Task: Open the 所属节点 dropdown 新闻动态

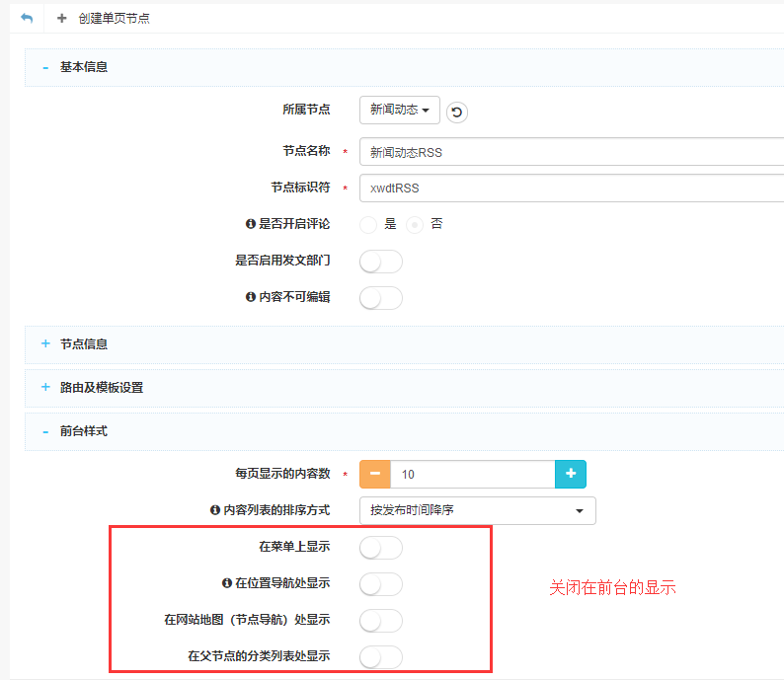Action: [399, 111]
